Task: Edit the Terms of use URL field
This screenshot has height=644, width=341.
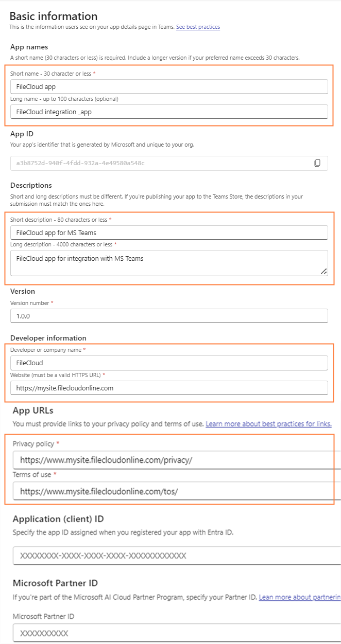Action: [x=177, y=491]
